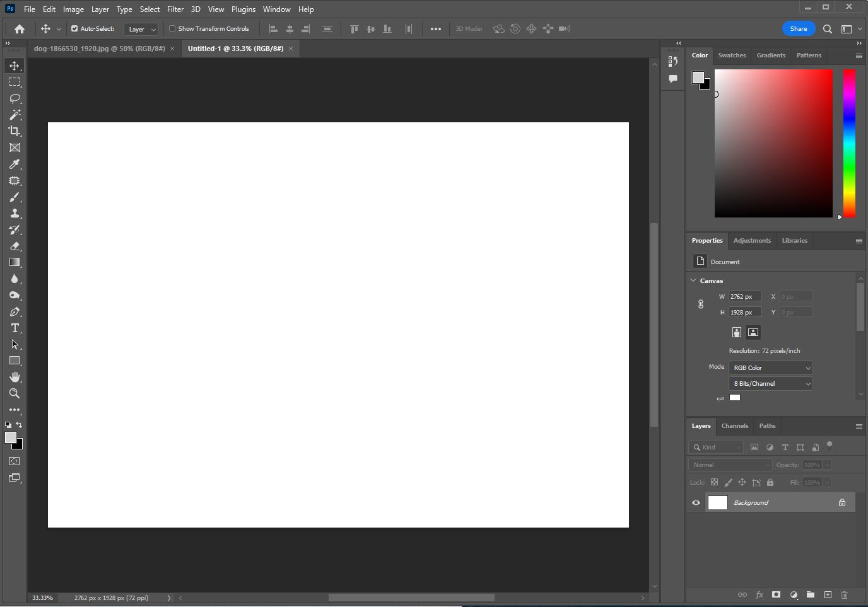Select the Frame tool
Viewport: 868px width, 607px height.
point(15,147)
